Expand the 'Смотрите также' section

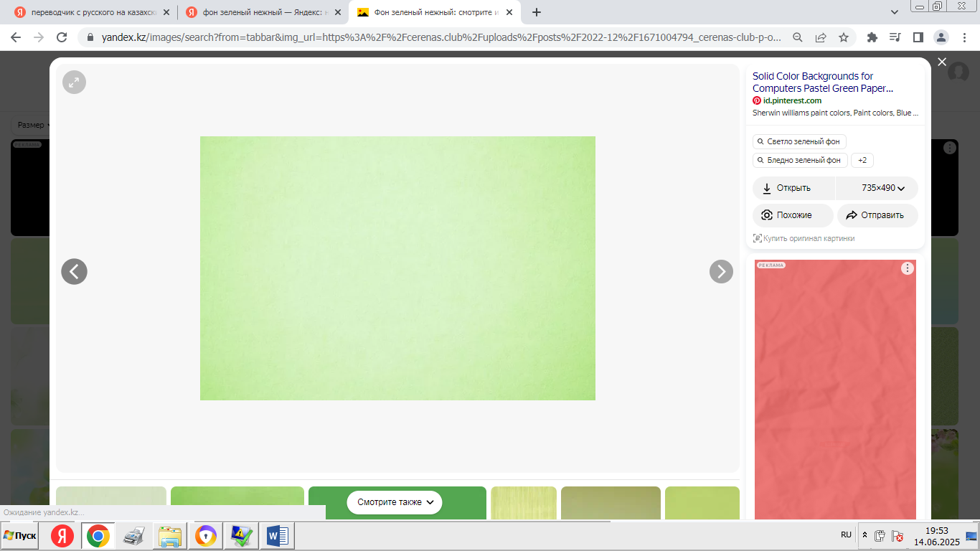(x=395, y=502)
